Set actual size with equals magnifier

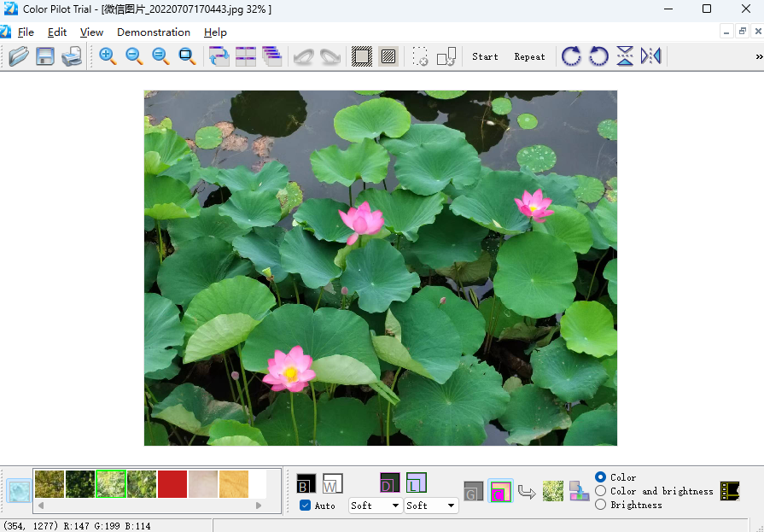[x=160, y=56]
